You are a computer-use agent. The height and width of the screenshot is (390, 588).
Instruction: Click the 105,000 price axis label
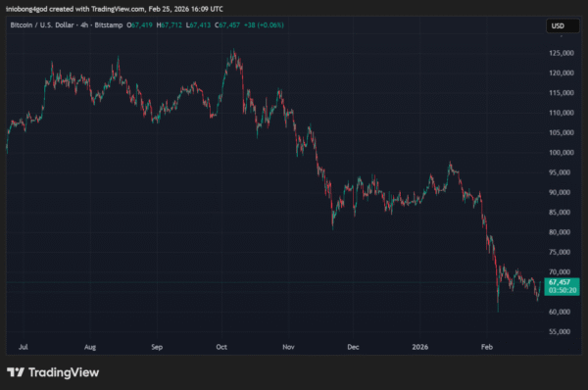click(x=562, y=132)
